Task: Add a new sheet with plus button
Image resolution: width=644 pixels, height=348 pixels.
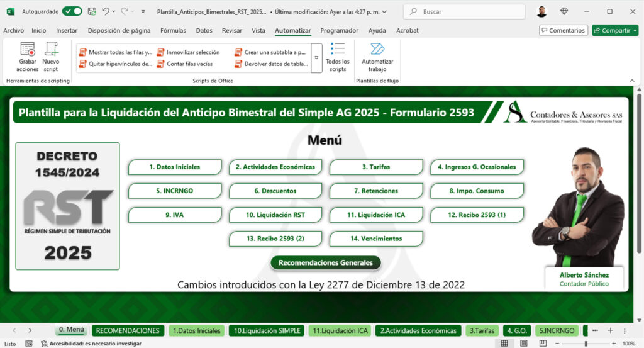Action: coord(610,330)
